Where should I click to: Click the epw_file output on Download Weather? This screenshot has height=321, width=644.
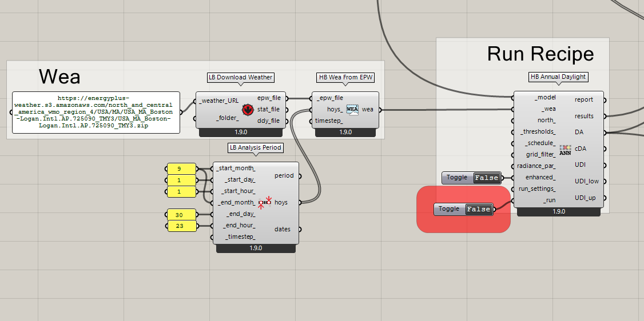coord(269,98)
